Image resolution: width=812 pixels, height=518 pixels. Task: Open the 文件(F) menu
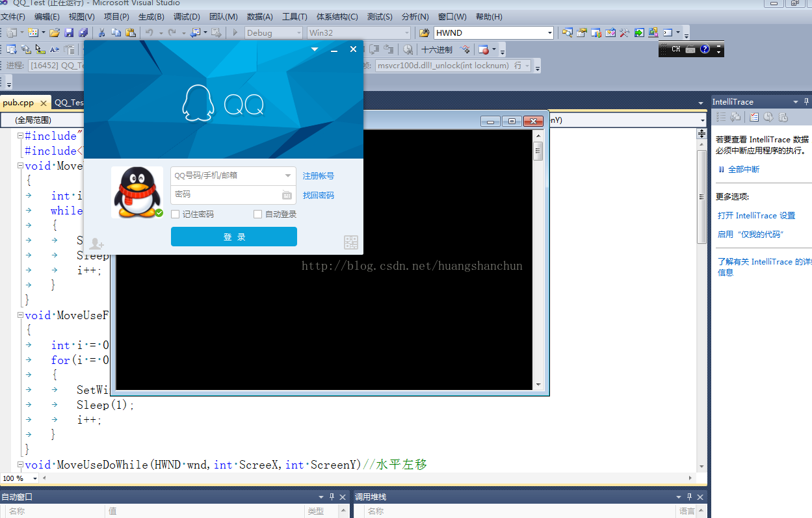13,16
